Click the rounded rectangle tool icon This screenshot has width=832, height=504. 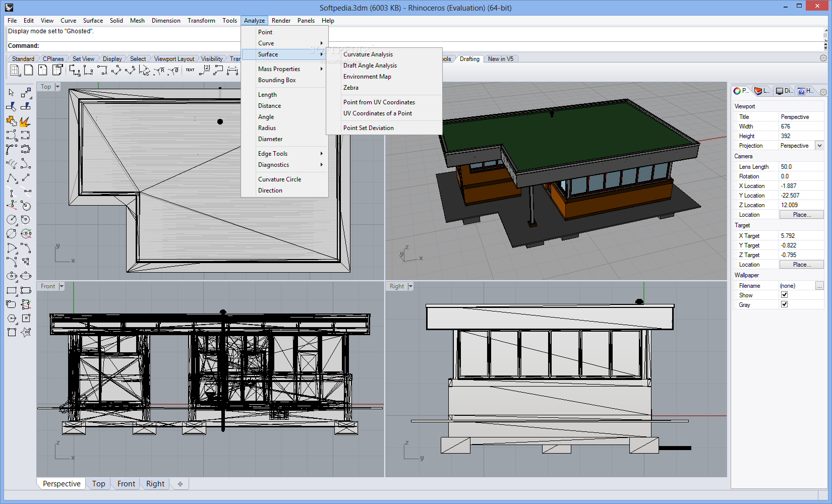(x=12, y=304)
